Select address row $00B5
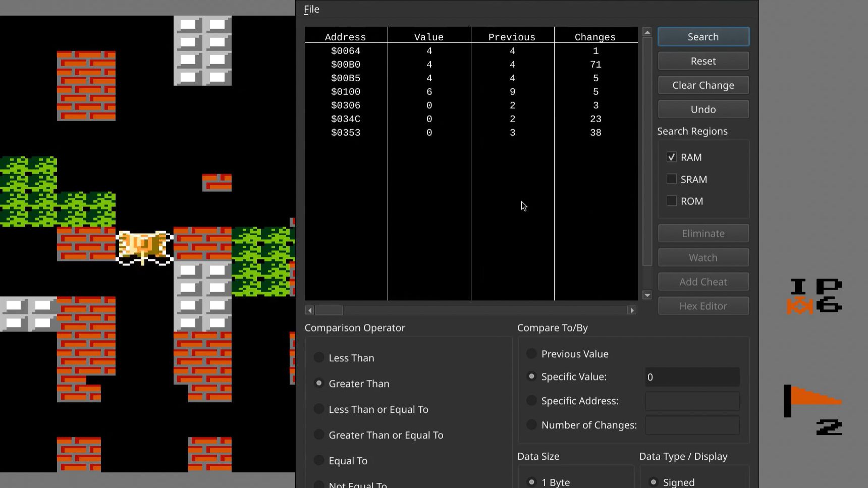The width and height of the screenshot is (868, 488). 471,78
